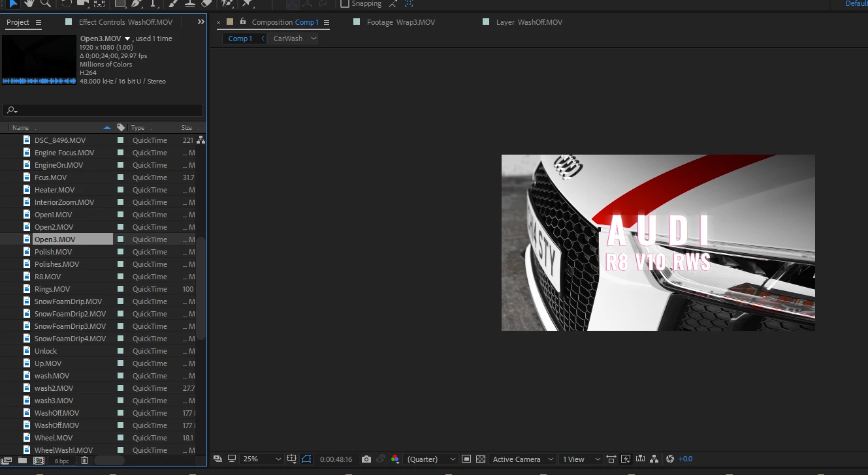The width and height of the screenshot is (868, 475).
Task: Click the Pixel Aspect Ratio Correction icon
Action: pos(611,459)
